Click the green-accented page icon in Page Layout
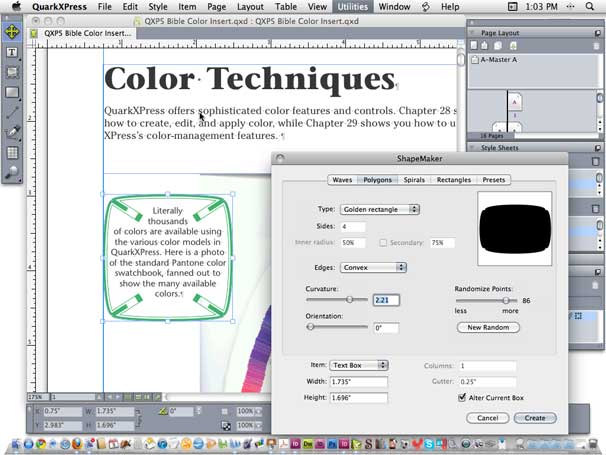Image resolution: width=606 pixels, height=455 pixels. point(513,46)
